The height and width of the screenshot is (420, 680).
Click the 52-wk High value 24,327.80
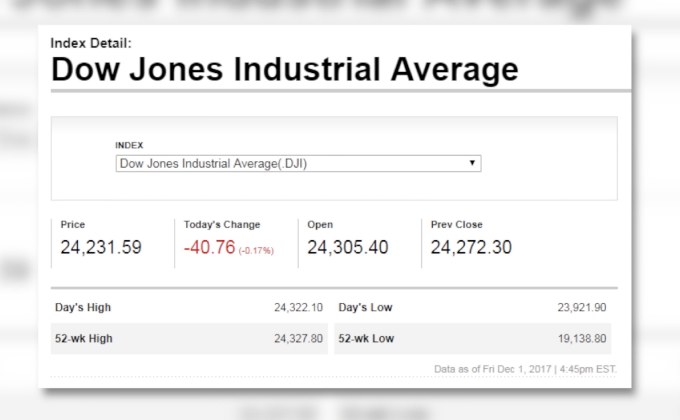298,338
